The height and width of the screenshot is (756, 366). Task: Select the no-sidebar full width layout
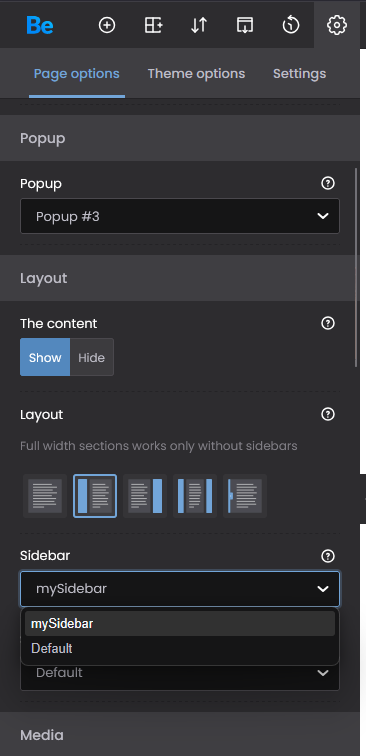pyautogui.click(x=45, y=496)
